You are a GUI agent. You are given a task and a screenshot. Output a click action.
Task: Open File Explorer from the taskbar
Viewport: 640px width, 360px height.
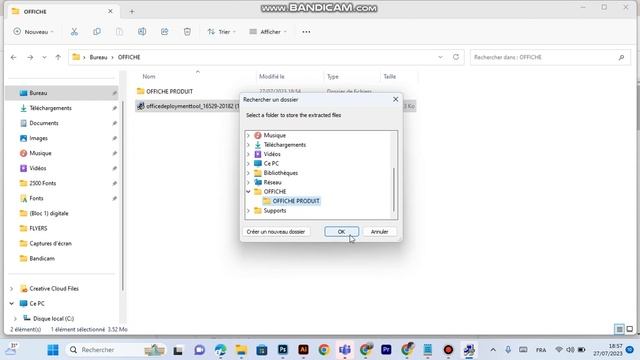point(241,350)
